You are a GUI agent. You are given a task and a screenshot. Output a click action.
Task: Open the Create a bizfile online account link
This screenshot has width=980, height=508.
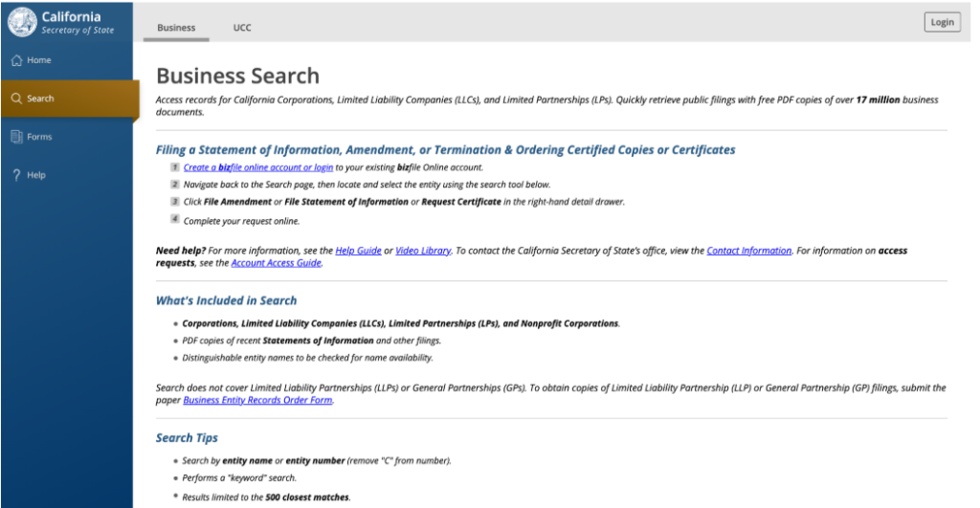pyautogui.click(x=258, y=167)
